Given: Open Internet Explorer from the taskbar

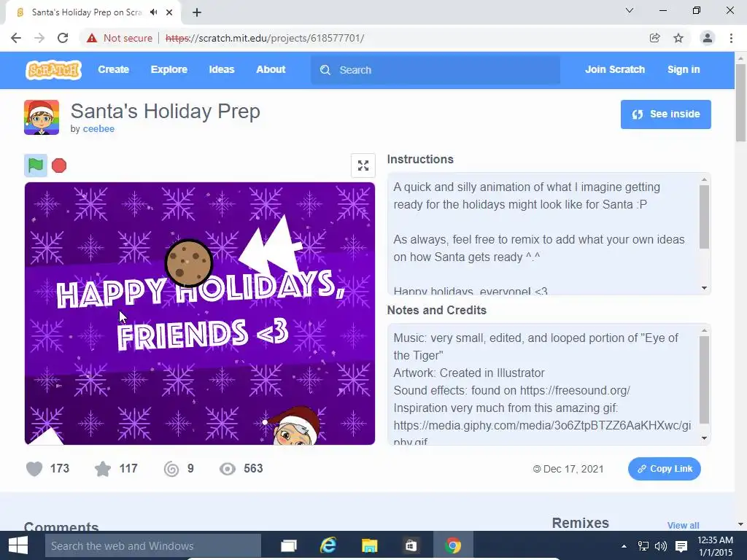Looking at the screenshot, I should pyautogui.click(x=328, y=545).
